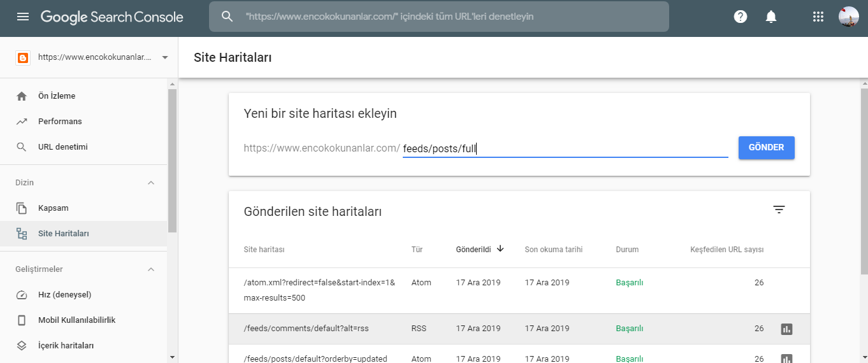Open the property selector dropdown
The image size is (868, 363).
tap(165, 57)
